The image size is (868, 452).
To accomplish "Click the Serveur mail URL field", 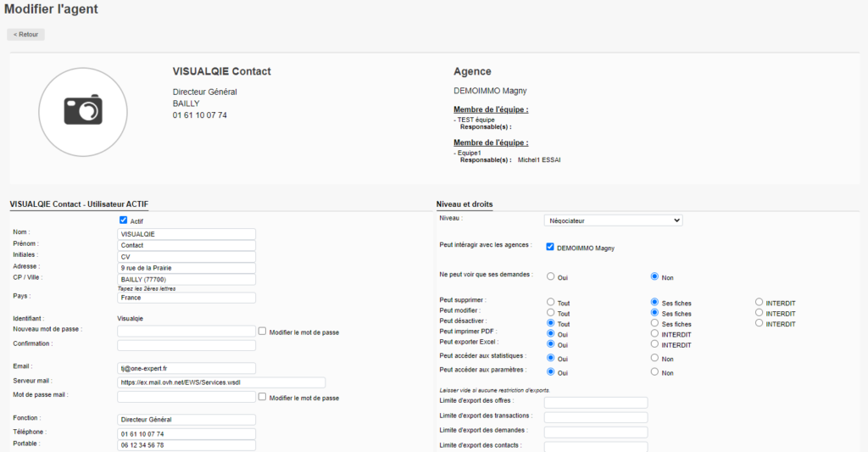I will (220, 382).
